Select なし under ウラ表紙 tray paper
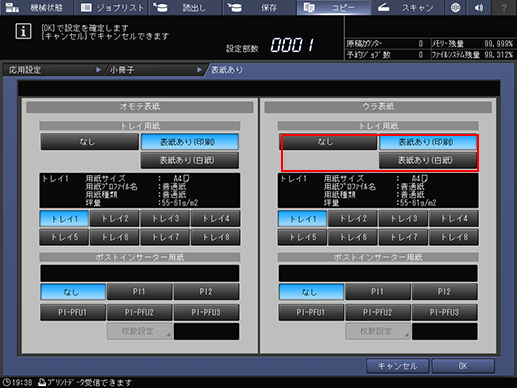This screenshot has height=388, width=517. click(x=328, y=142)
